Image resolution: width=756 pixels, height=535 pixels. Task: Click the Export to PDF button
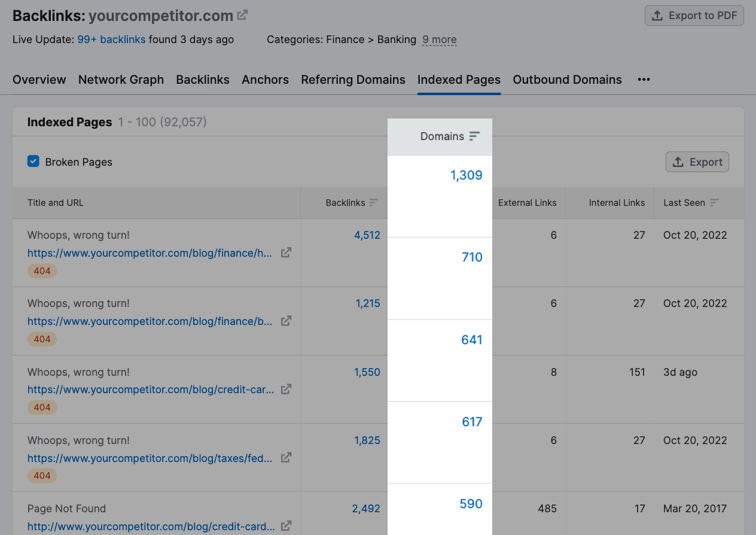pyautogui.click(x=694, y=15)
